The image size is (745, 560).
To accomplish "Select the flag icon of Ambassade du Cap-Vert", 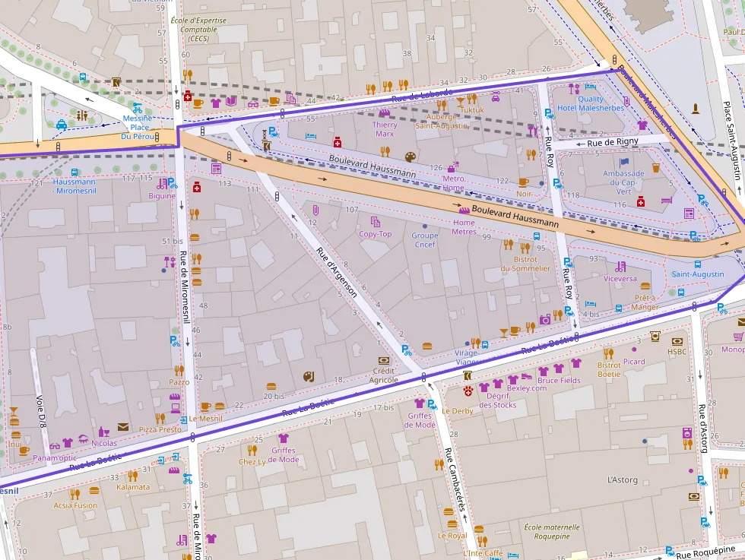I will [625, 162].
